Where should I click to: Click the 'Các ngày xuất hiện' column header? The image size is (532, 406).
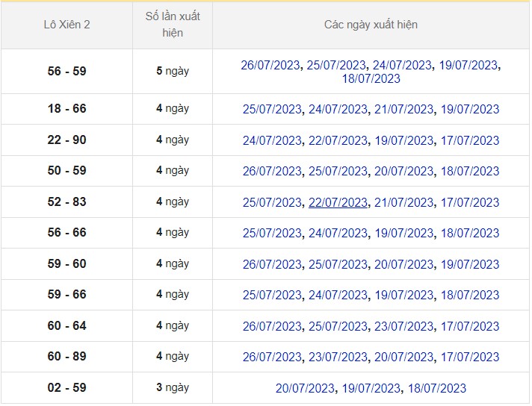tap(371, 25)
